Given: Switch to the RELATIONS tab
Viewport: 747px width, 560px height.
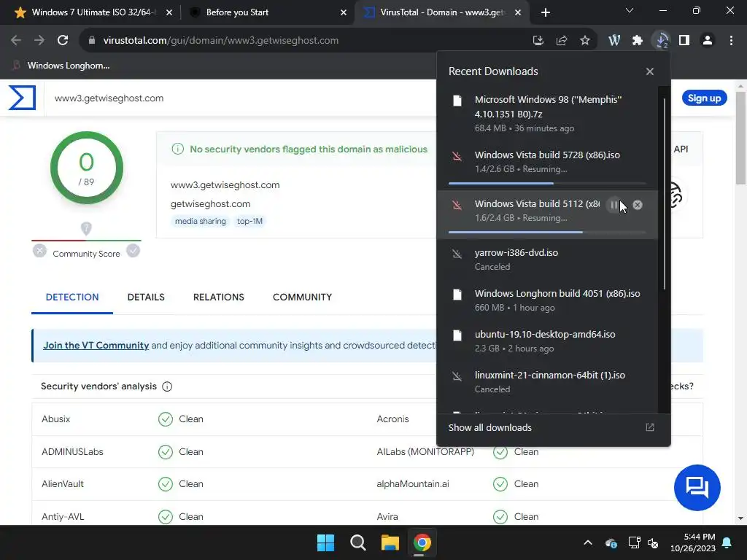Looking at the screenshot, I should tap(219, 297).
